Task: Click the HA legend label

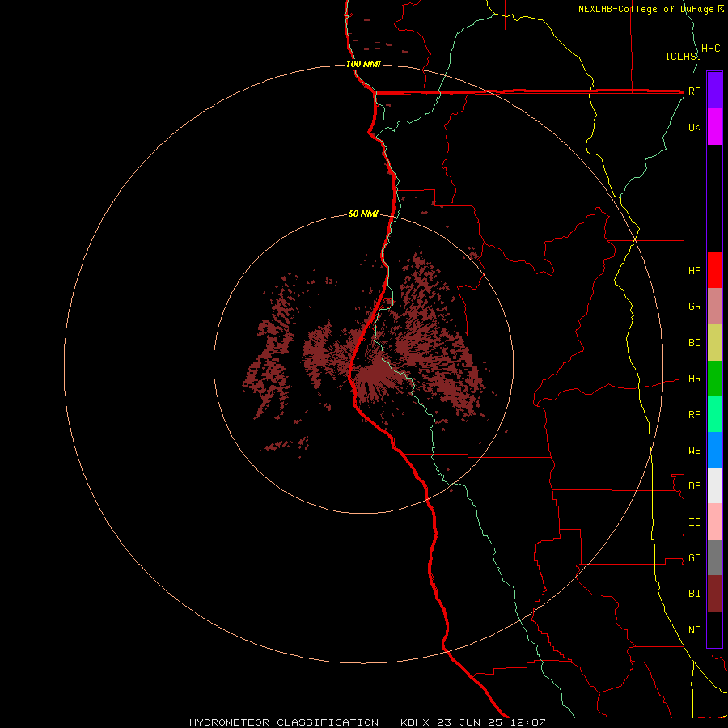Action: 694,270
